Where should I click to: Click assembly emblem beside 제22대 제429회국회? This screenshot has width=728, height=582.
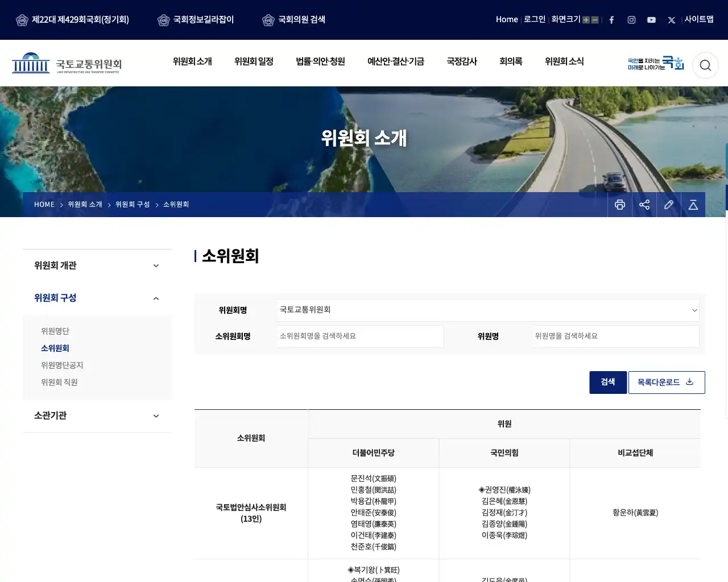(22, 20)
